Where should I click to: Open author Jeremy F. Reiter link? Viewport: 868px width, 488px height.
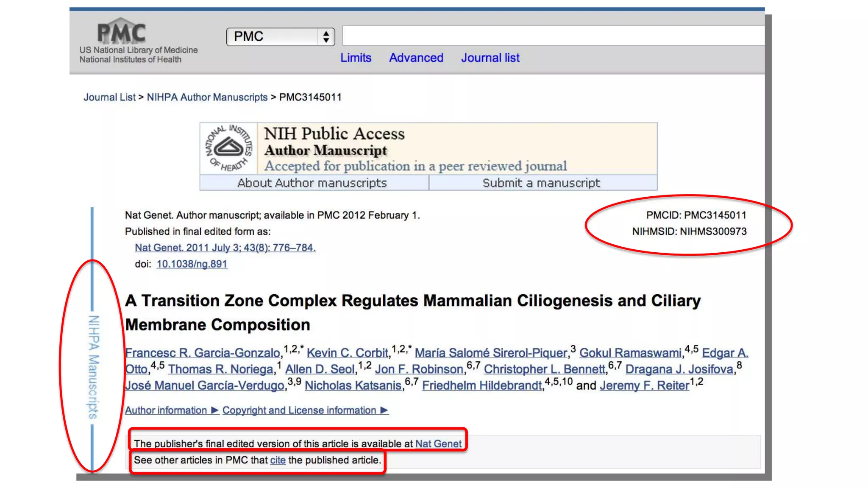click(x=644, y=385)
